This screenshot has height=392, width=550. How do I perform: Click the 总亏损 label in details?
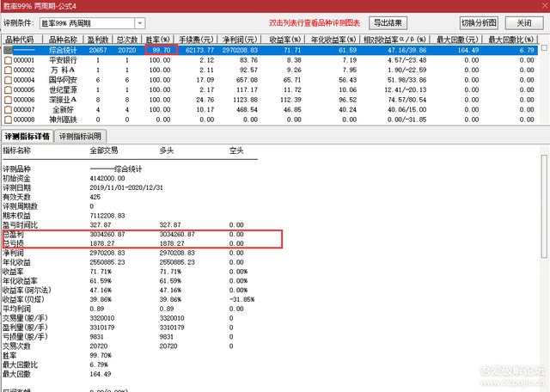click(x=13, y=243)
